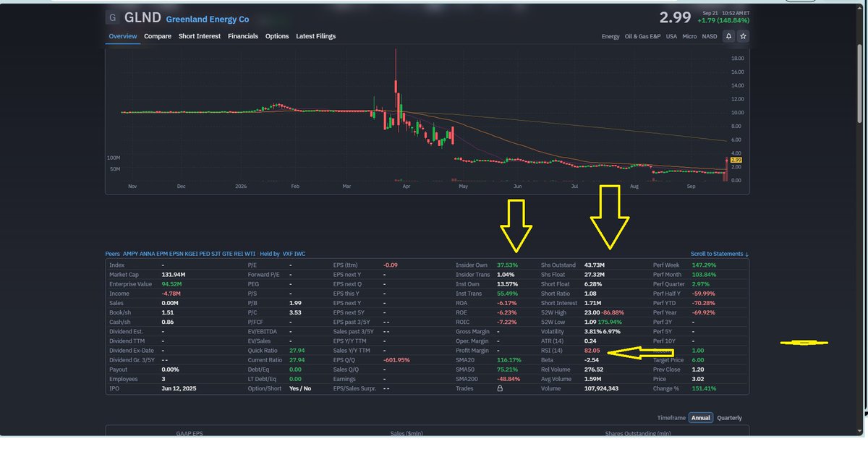868x470 pixels.
Task: Click the Volume value 107,924,343
Action: coord(603,388)
